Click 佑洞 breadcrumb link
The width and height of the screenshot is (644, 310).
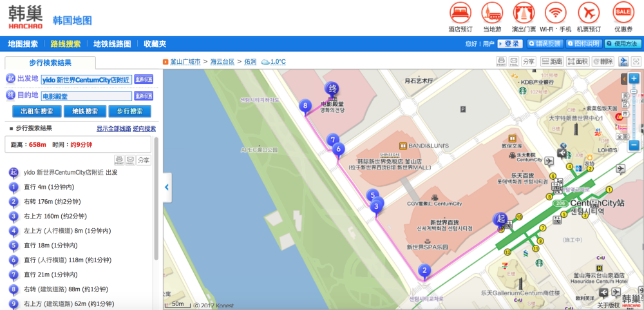coord(250,62)
